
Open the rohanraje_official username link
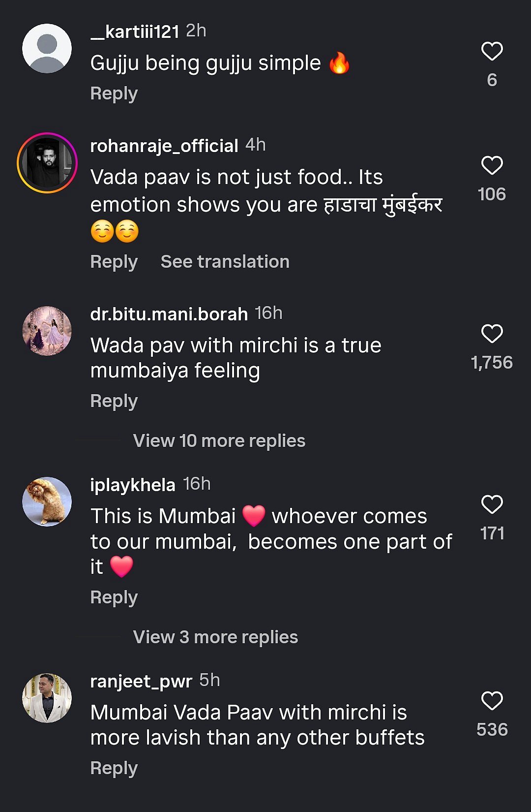click(164, 146)
